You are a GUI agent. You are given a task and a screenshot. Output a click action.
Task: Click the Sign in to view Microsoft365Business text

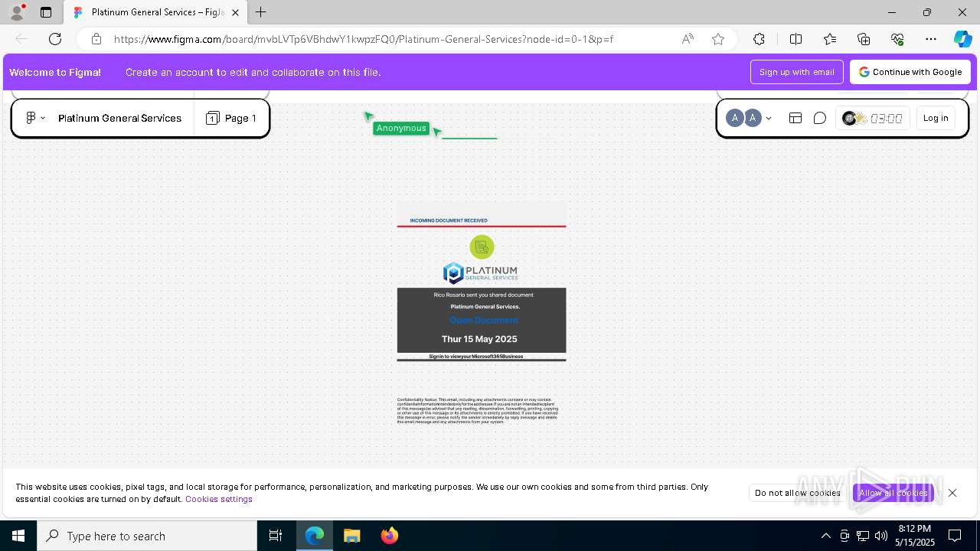[476, 357]
